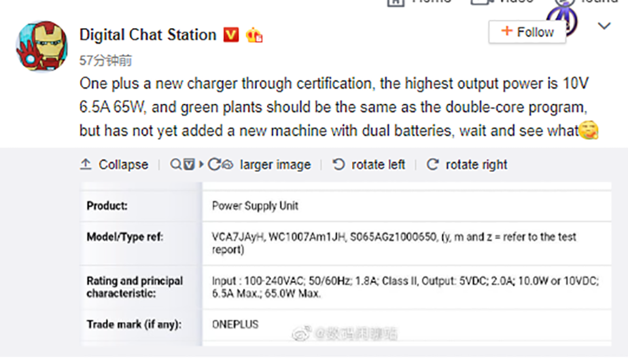Open Digital Chat Station profile name

(148, 35)
